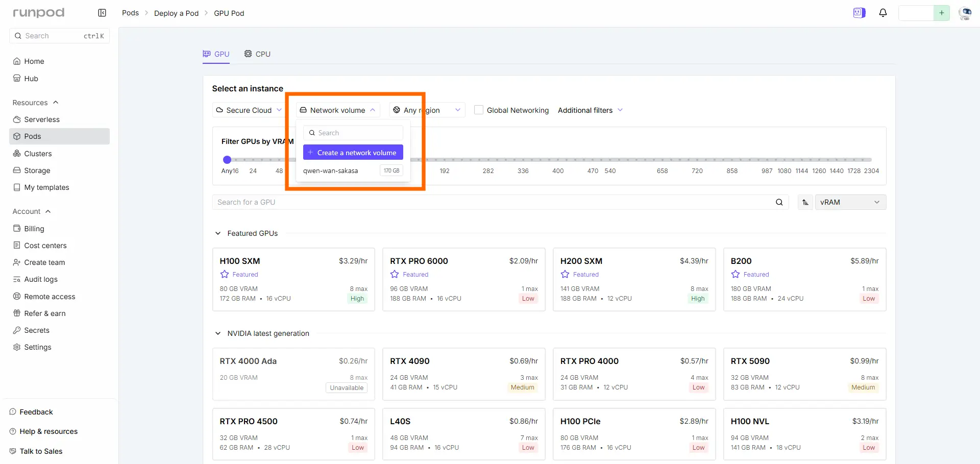Click Create team icon

[17, 262]
